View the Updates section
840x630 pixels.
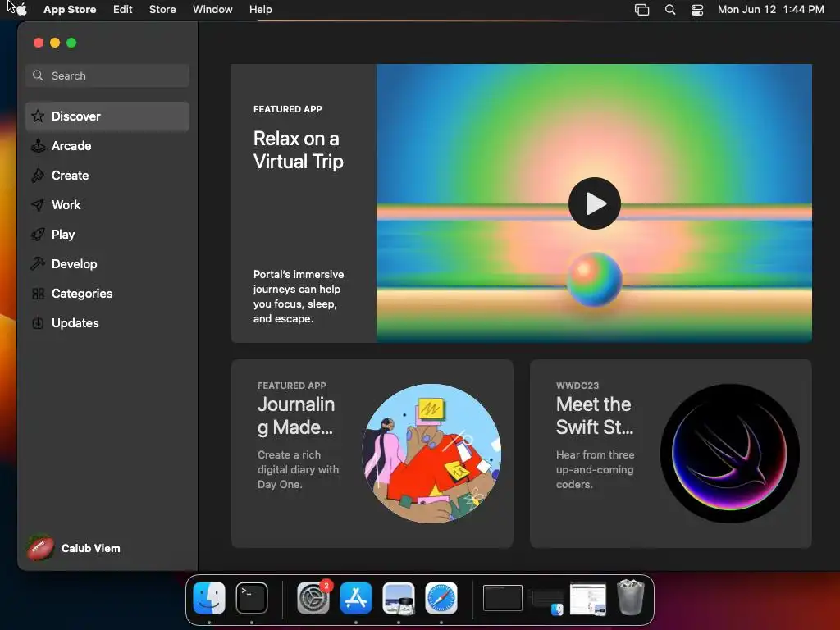click(x=107, y=323)
